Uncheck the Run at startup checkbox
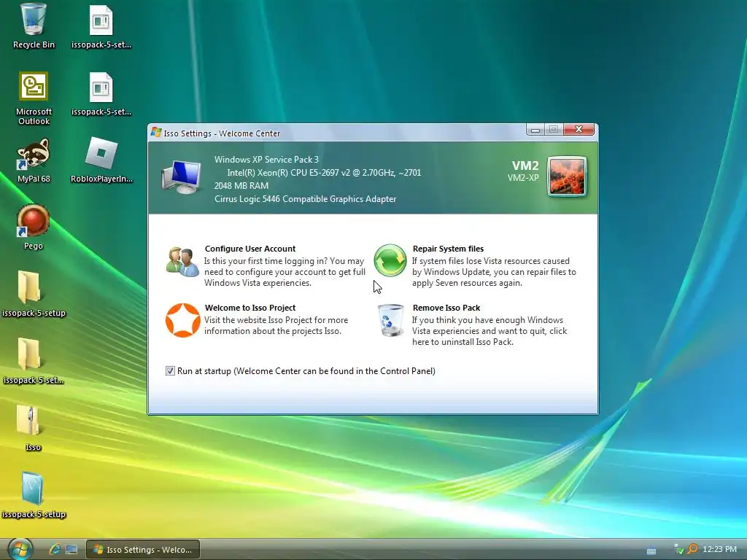 tap(170, 370)
